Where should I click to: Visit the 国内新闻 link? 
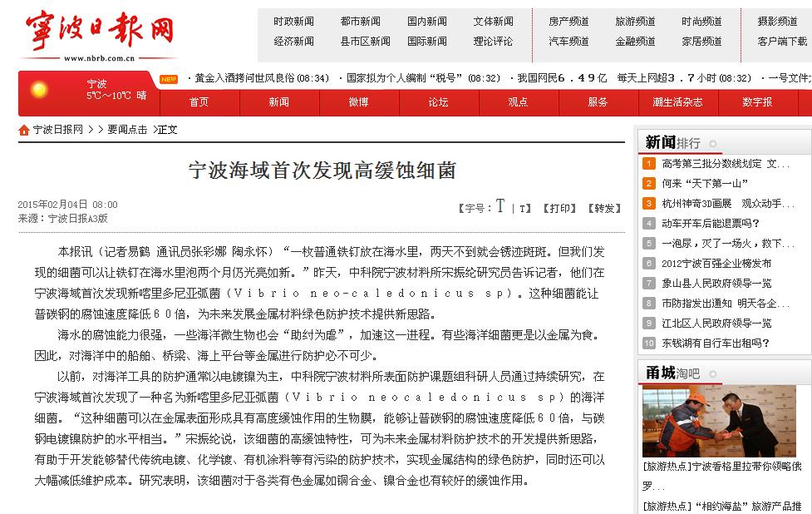point(426,22)
